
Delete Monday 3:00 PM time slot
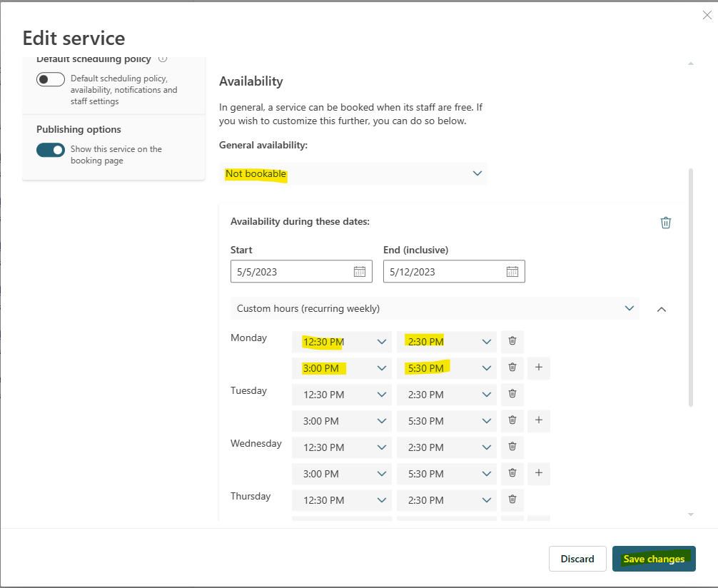pyautogui.click(x=512, y=367)
